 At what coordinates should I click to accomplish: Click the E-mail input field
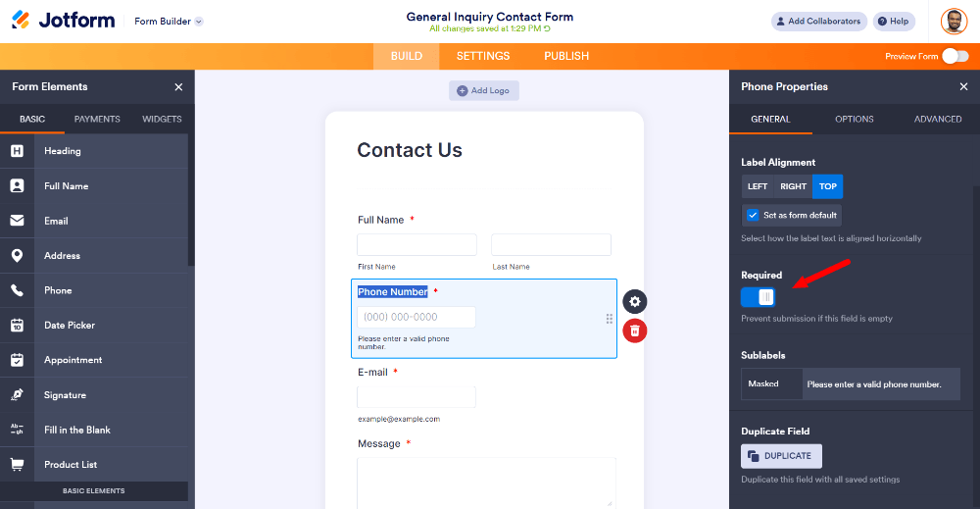(416, 397)
